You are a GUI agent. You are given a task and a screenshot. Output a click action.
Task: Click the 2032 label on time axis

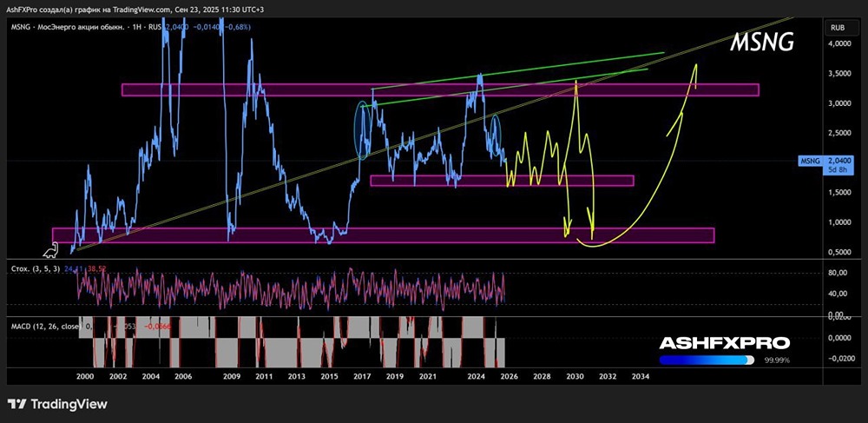click(x=608, y=376)
